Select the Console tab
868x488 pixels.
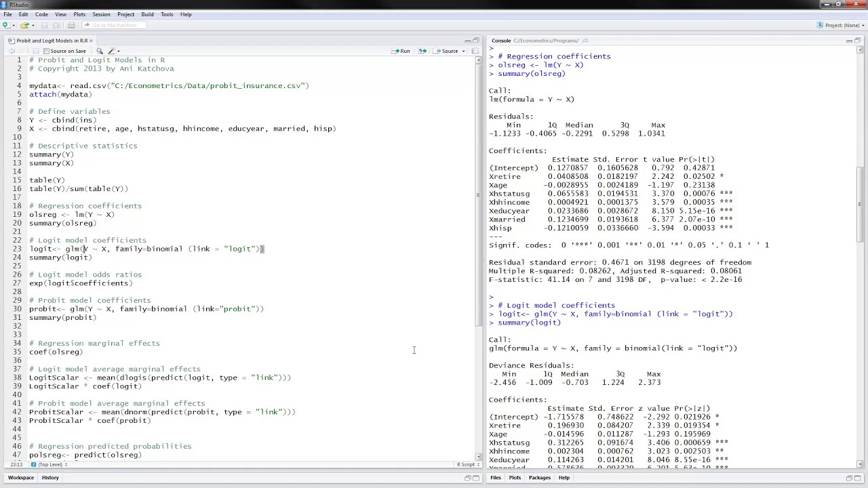click(x=501, y=41)
